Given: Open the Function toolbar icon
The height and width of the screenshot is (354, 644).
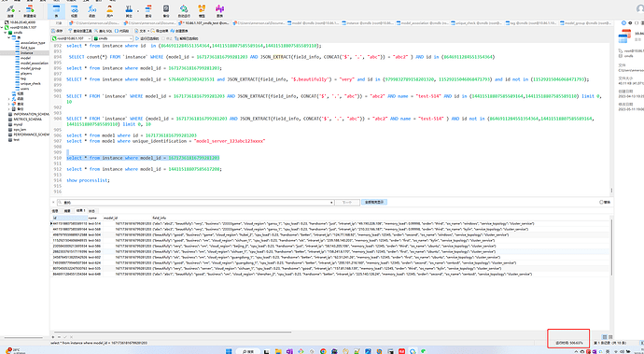Looking at the screenshot, I should pos(92,10).
